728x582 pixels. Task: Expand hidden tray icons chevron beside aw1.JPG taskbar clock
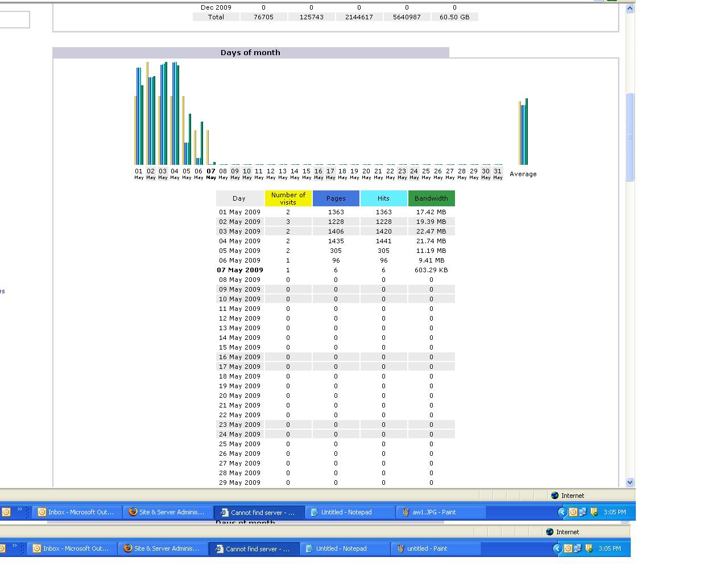[x=562, y=512]
